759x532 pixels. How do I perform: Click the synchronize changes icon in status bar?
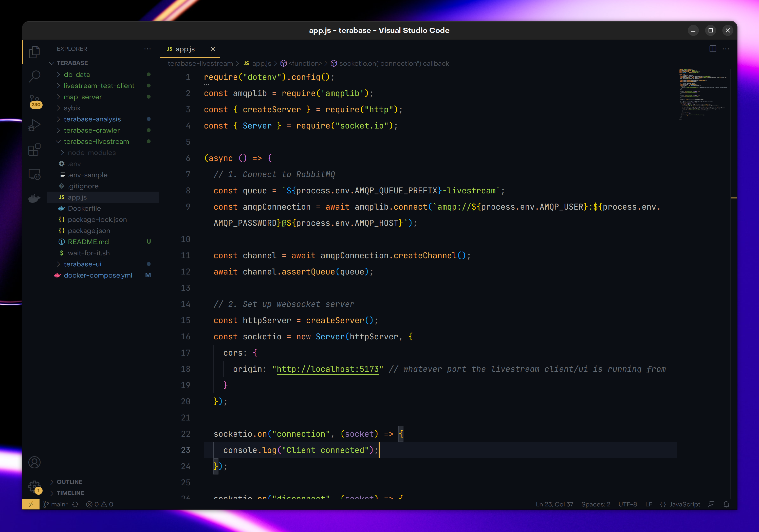pos(75,504)
